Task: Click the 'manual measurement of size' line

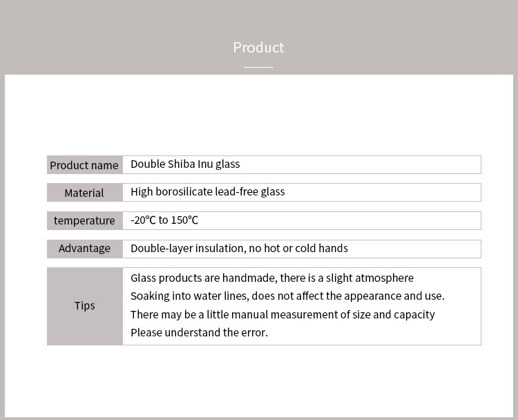Action: click(x=282, y=314)
